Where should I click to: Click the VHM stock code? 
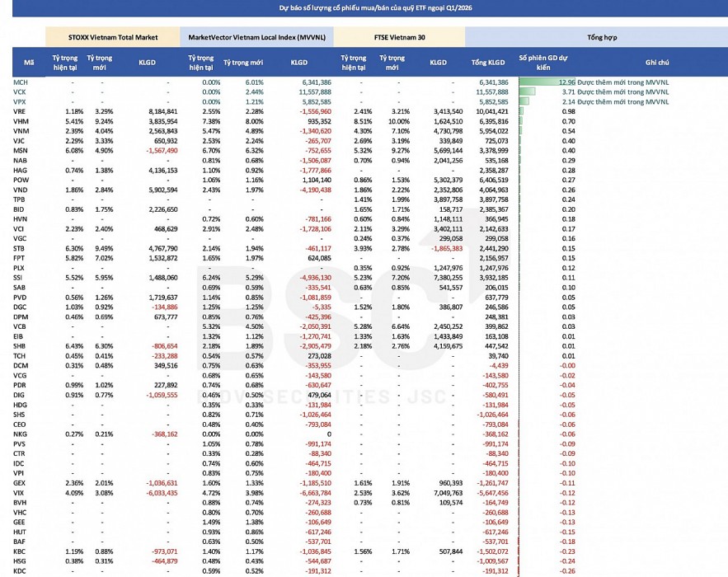pos(21,120)
